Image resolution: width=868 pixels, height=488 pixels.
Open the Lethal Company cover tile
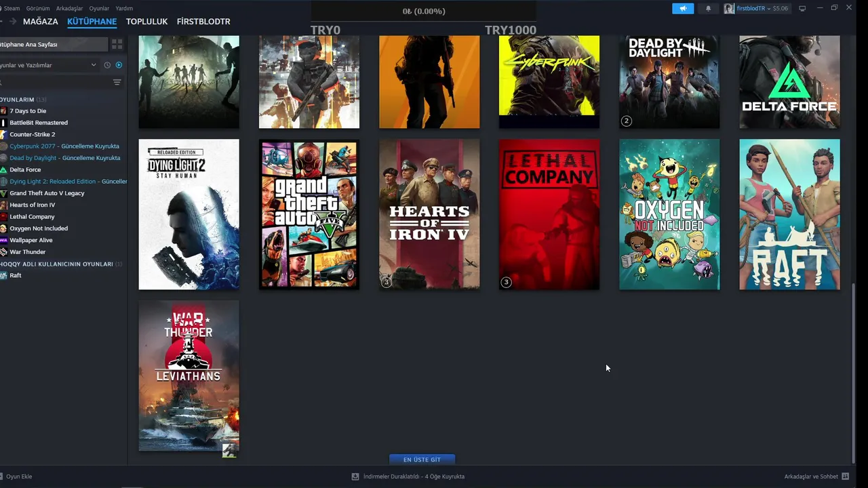click(x=549, y=214)
